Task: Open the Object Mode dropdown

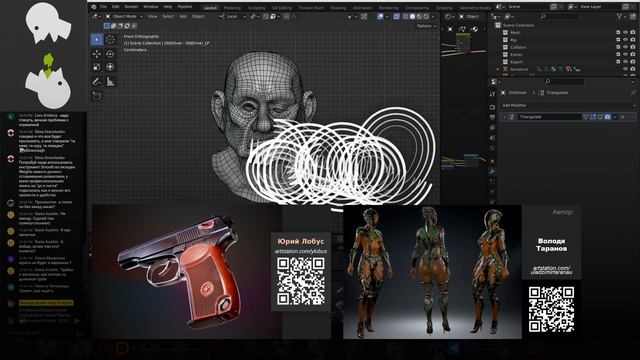Action: (x=124, y=17)
